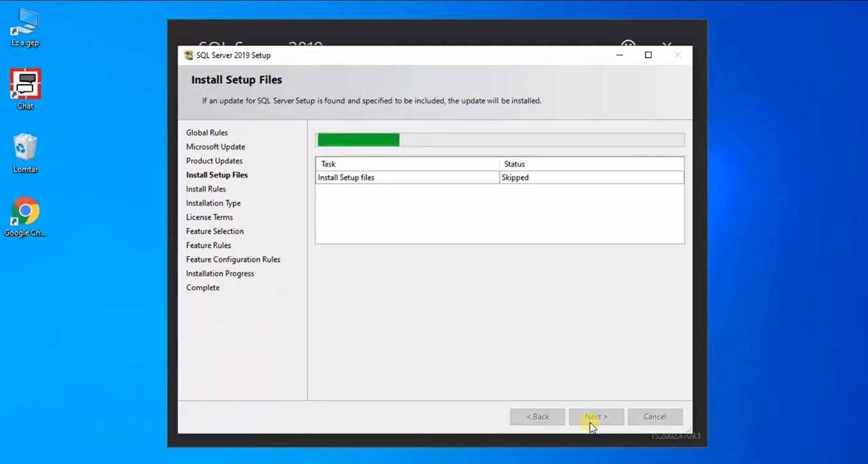
Task: Go to the Microsoft Update step
Action: coord(216,147)
